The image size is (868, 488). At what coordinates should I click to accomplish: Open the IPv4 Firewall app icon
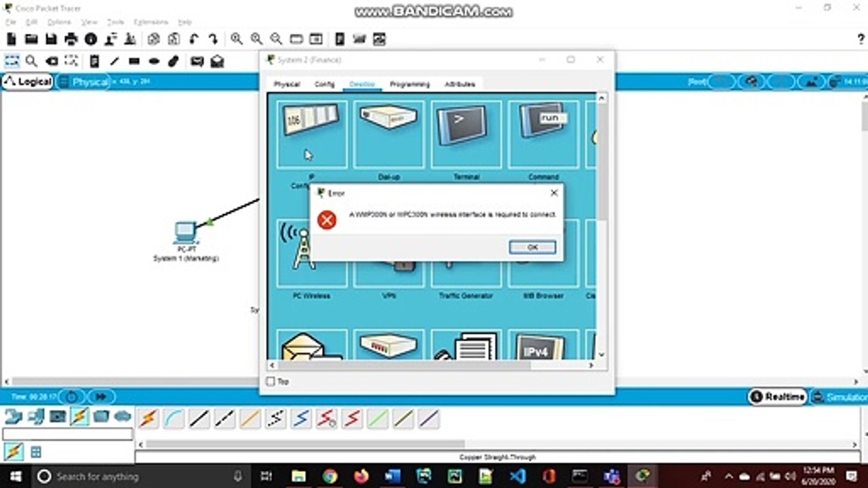pos(544,344)
